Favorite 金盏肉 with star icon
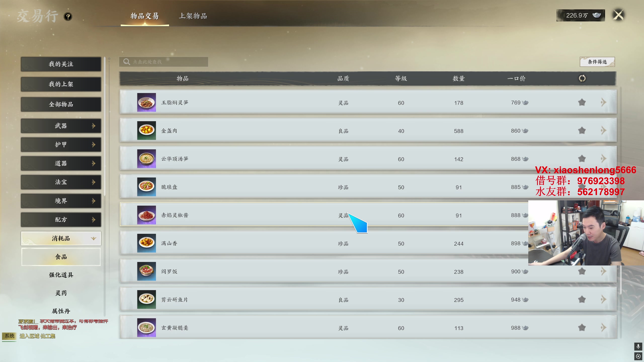The width and height of the screenshot is (644, 362). (x=582, y=130)
